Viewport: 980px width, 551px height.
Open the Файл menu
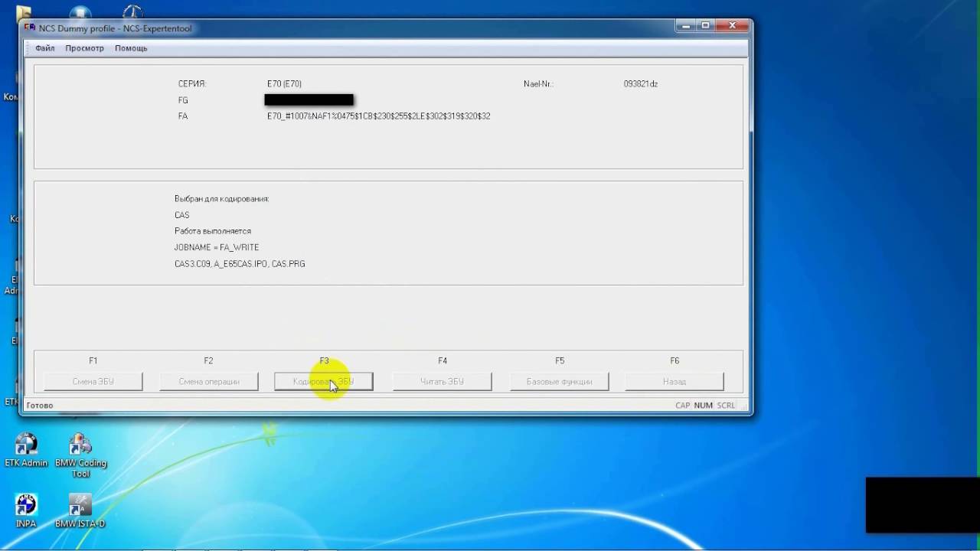pos(44,48)
